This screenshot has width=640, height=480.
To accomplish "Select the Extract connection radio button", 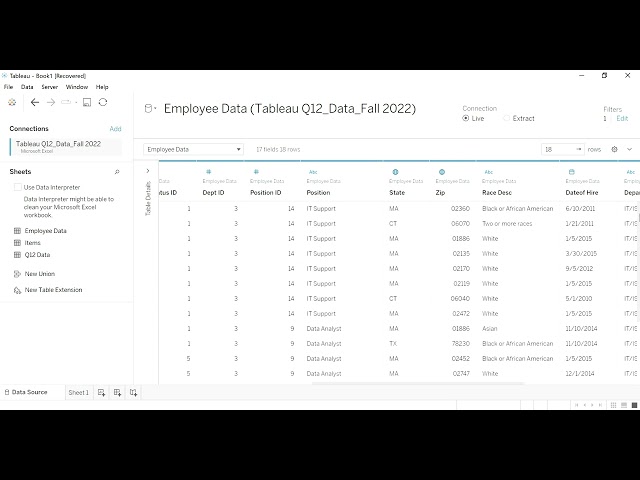I will (507, 118).
